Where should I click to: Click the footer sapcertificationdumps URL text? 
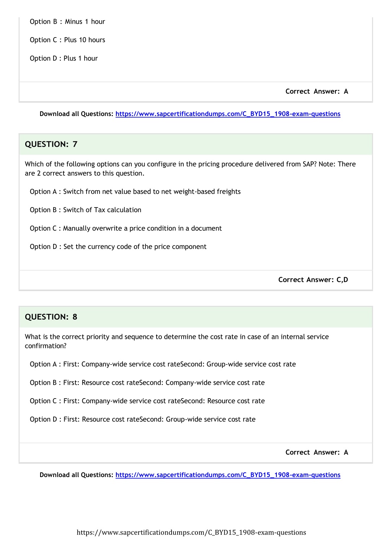coord(191,532)
